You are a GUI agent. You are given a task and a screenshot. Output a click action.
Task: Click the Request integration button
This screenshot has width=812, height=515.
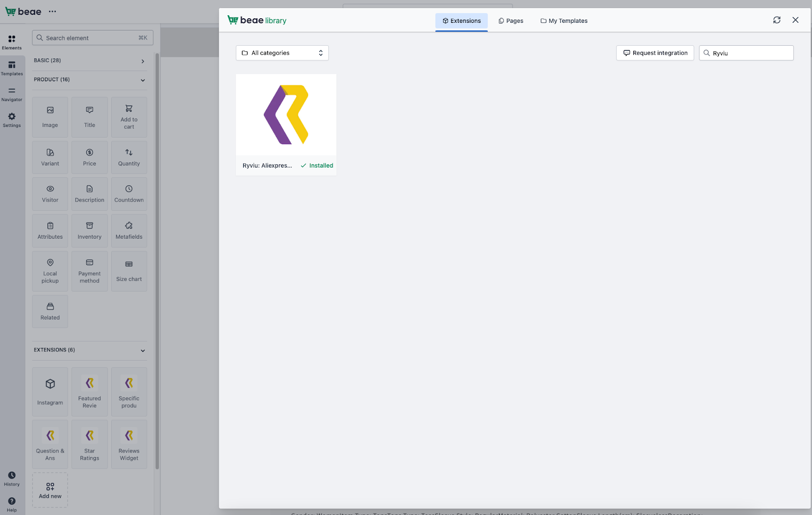coord(655,53)
